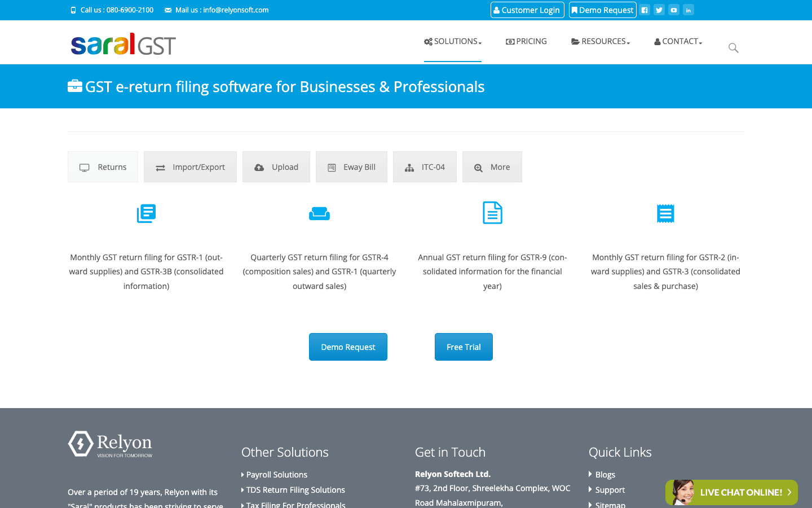Select the Eway Bill tab
The image size is (812, 508).
tap(351, 167)
